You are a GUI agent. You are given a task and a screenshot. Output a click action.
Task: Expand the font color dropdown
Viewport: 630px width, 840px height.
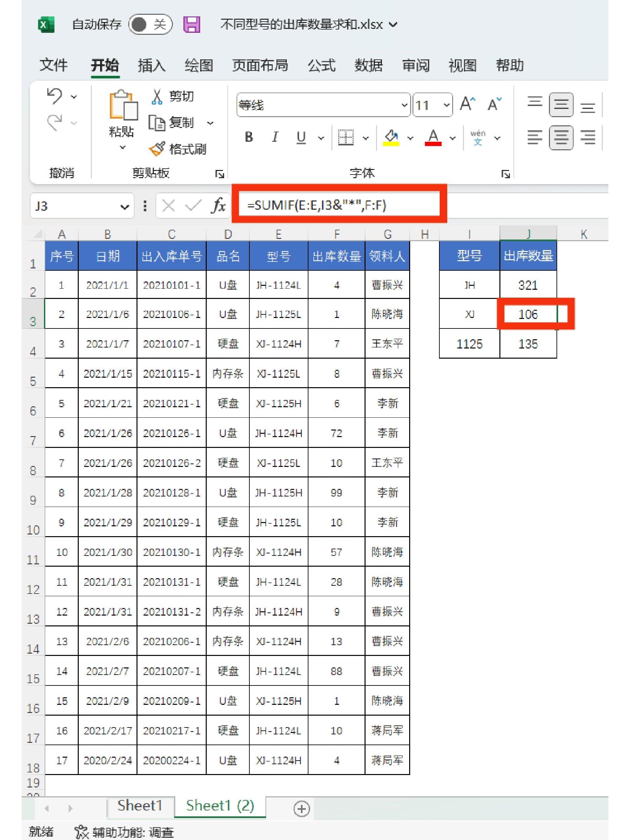[x=453, y=138]
